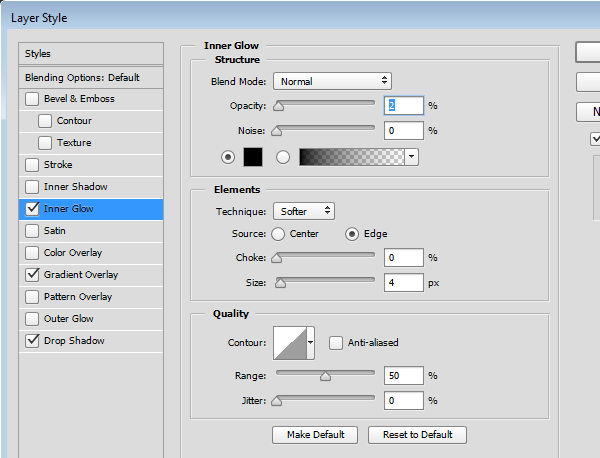The width and height of the screenshot is (600, 458).
Task: Open the Stroke style settings
Action: point(58,165)
